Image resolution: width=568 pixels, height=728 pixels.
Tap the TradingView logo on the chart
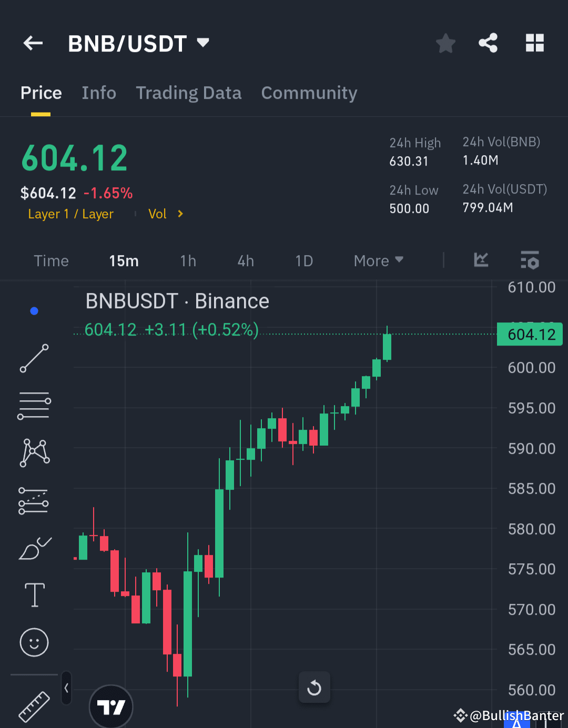(x=111, y=707)
